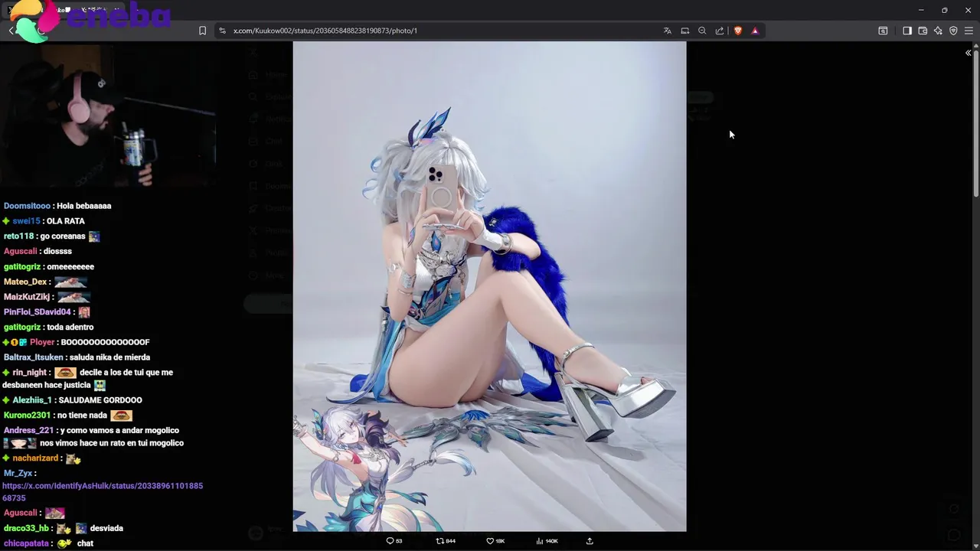Click username Ployer in chat
The height and width of the screenshot is (551, 980).
(x=42, y=342)
